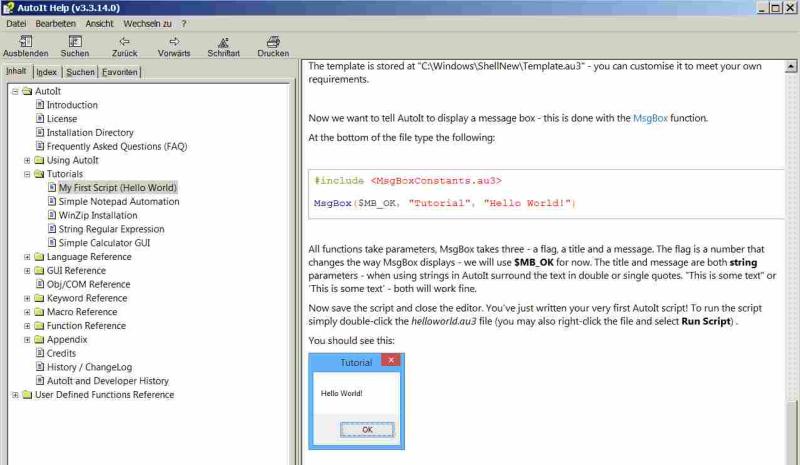Click the Introduction page icon
The height and width of the screenshot is (465, 800).
pyautogui.click(x=40, y=105)
